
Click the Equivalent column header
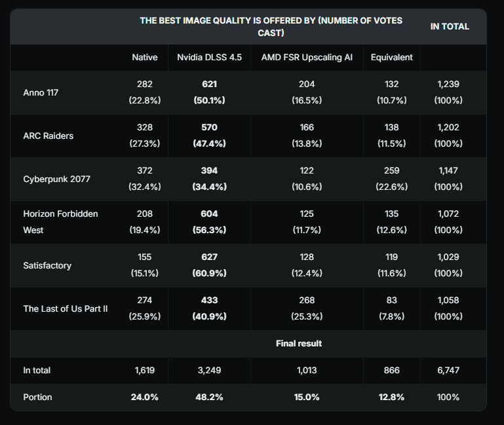point(391,57)
